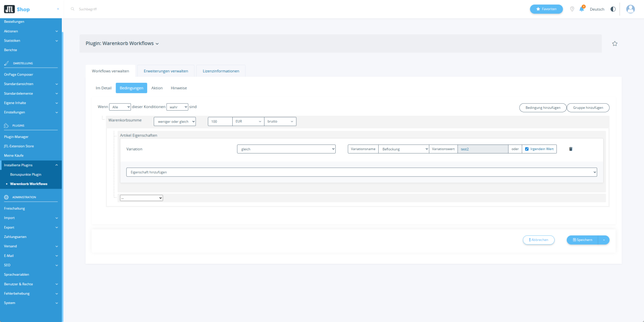
Task: Click Bedingung hinzufügen button
Action: 543,108
